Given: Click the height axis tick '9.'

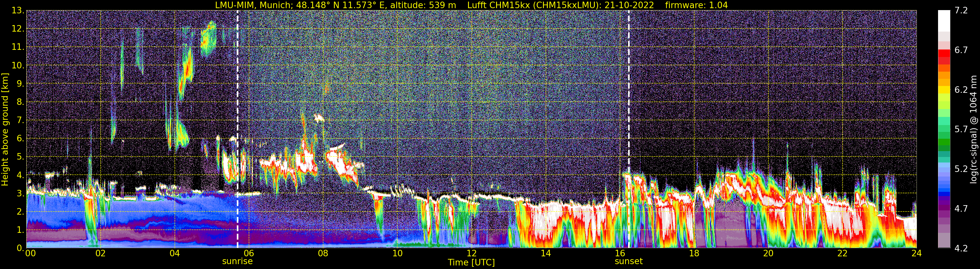Looking at the screenshot, I should pos(20,84).
